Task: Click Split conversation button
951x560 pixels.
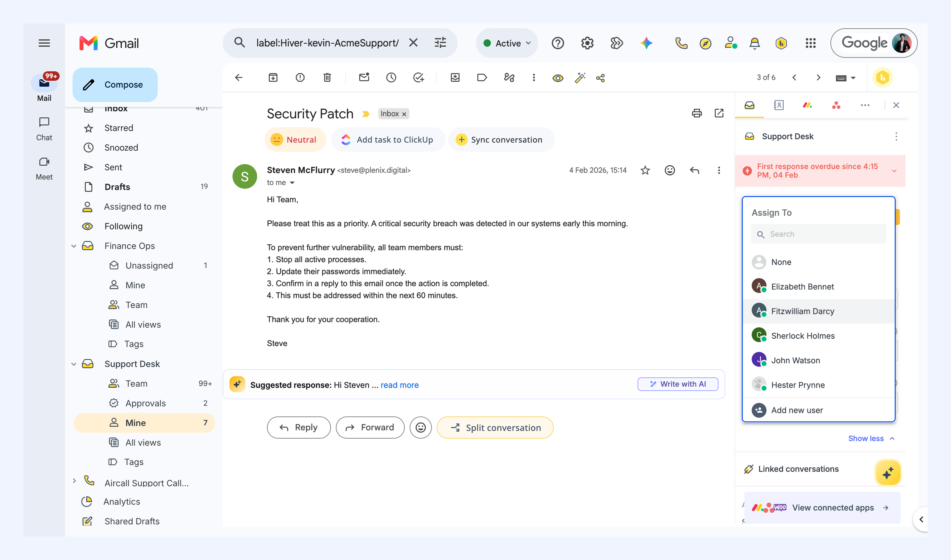Action: coord(495,428)
